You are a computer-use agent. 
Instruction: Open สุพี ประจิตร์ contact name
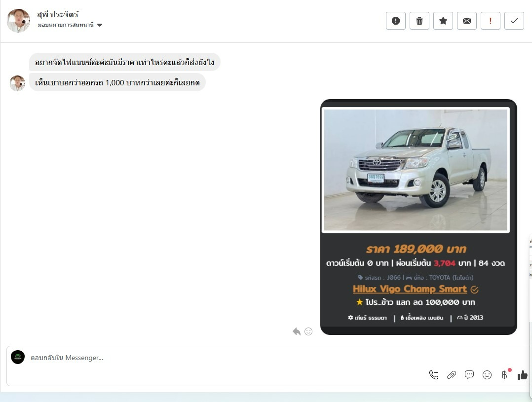pyautogui.click(x=58, y=14)
